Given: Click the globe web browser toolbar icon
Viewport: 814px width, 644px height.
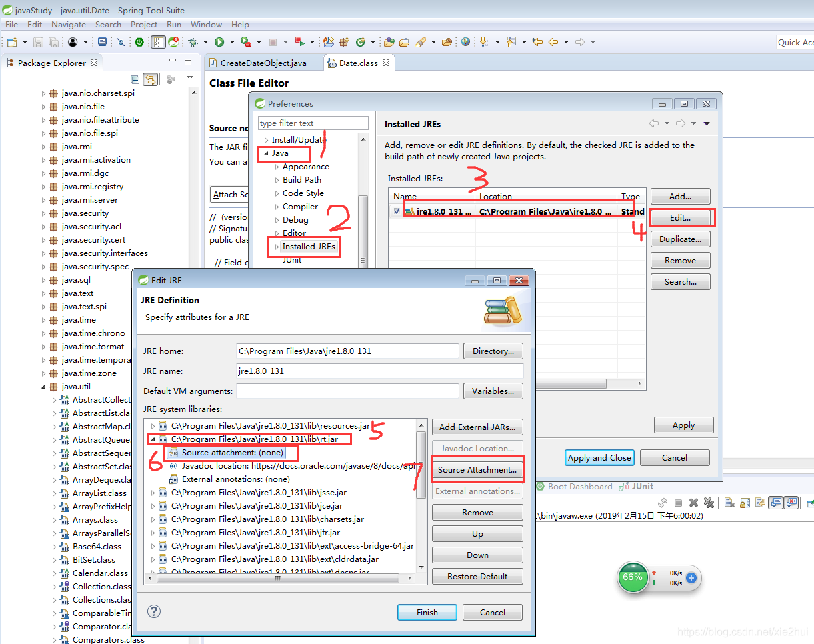Looking at the screenshot, I should [x=465, y=42].
